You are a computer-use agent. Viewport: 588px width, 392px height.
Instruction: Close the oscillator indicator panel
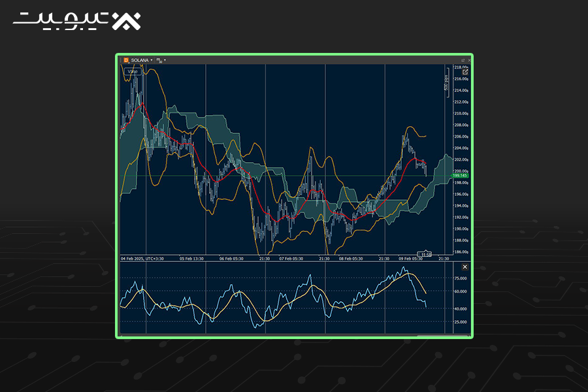pos(465,267)
